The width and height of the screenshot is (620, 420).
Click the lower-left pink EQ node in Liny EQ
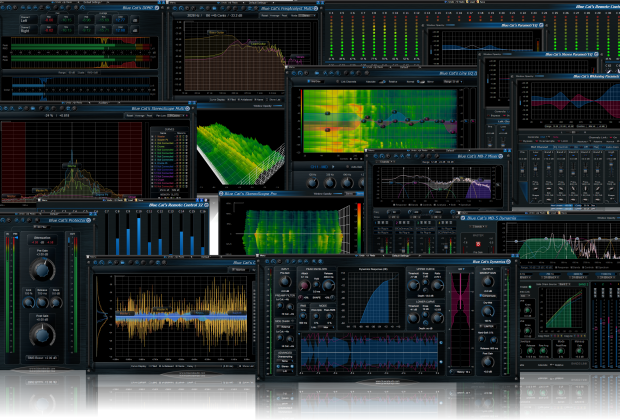coord(327,129)
